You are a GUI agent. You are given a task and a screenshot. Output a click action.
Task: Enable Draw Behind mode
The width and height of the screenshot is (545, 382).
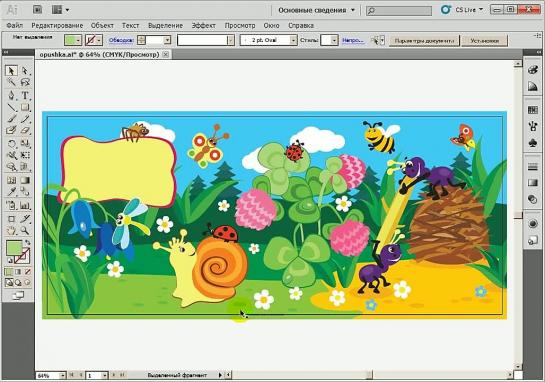[x=18, y=283]
